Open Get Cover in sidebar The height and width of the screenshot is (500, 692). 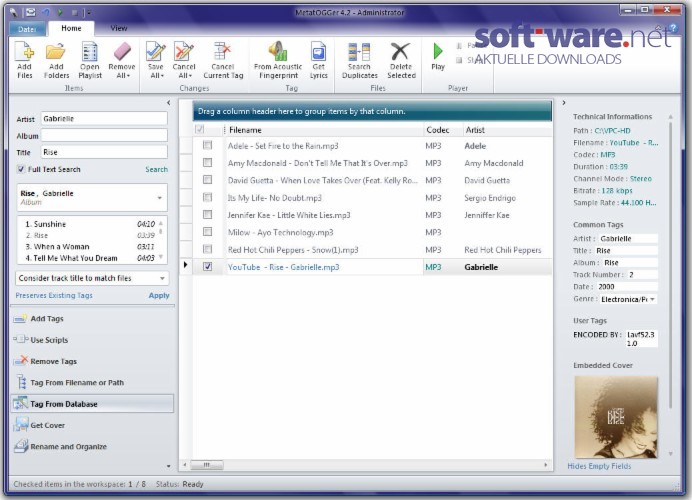pyautogui.click(x=92, y=425)
